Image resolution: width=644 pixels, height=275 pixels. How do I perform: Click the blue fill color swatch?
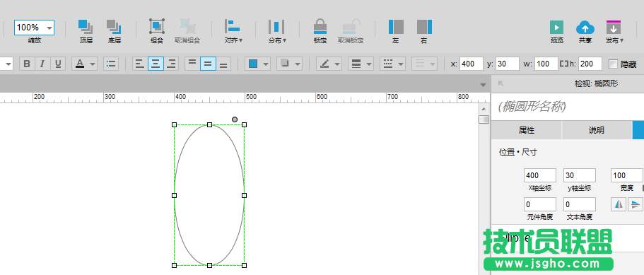pyautogui.click(x=253, y=64)
